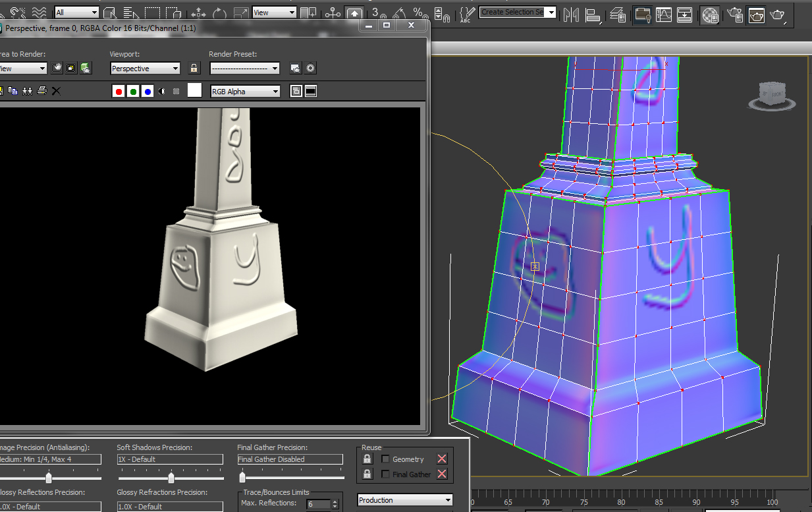Open the RGB Alpha channel dropdown
This screenshot has height=512, width=812.
point(244,91)
